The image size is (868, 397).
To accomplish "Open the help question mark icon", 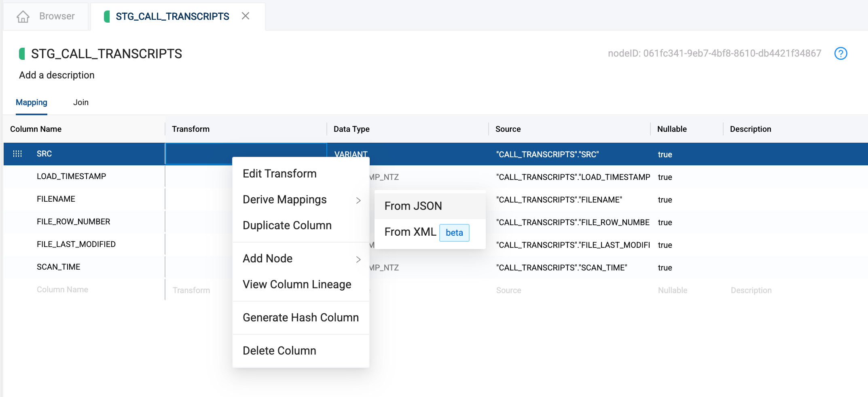I will (841, 53).
